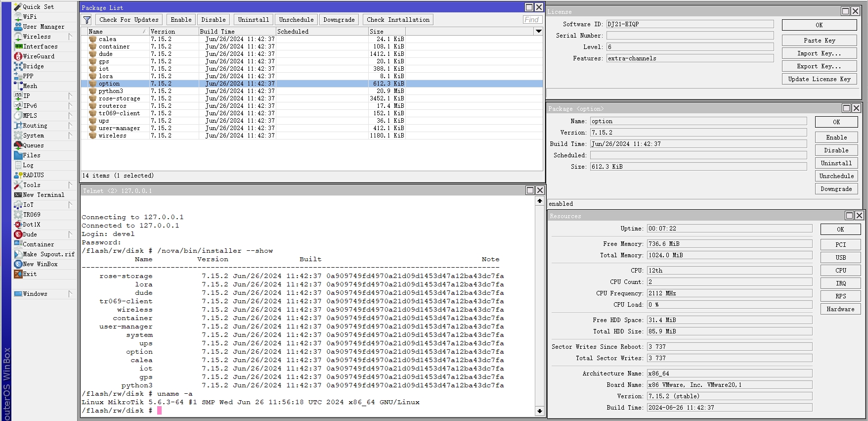
Task: Select the routeros package row
Action: 112,106
